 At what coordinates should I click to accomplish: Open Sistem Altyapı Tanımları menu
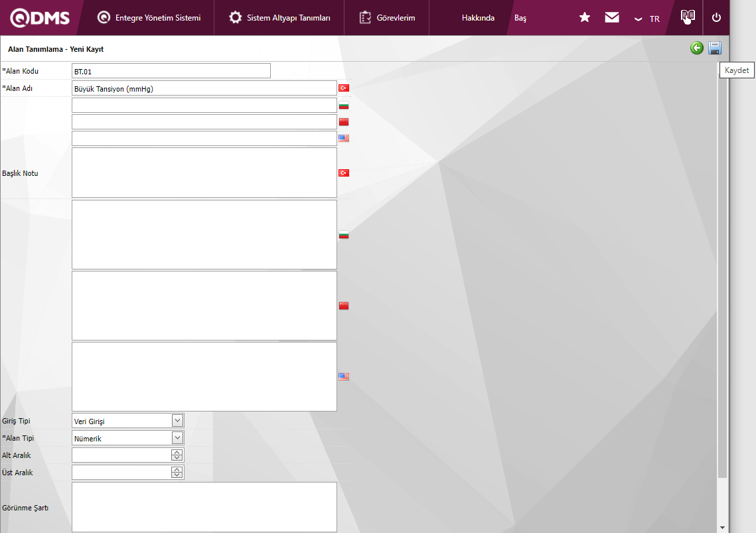click(279, 18)
